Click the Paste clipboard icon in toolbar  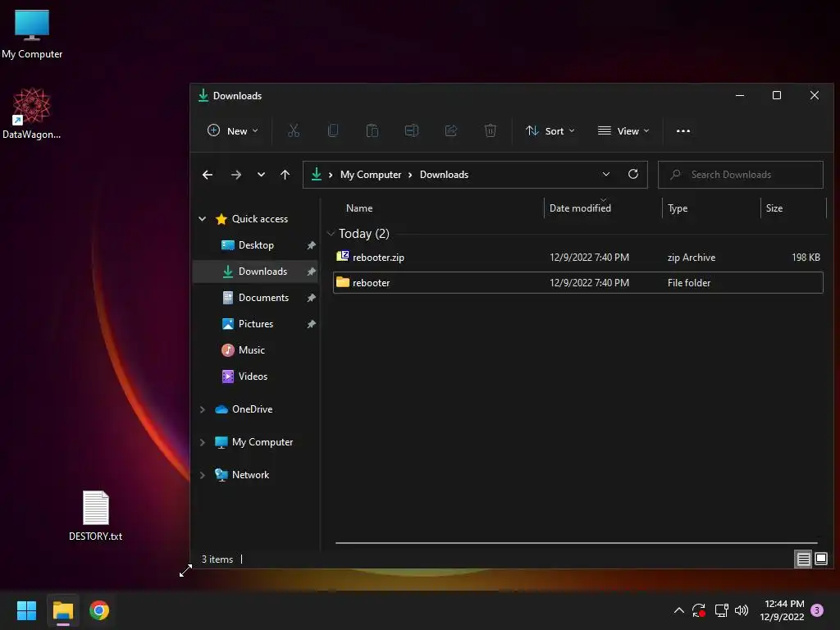pyautogui.click(x=372, y=130)
